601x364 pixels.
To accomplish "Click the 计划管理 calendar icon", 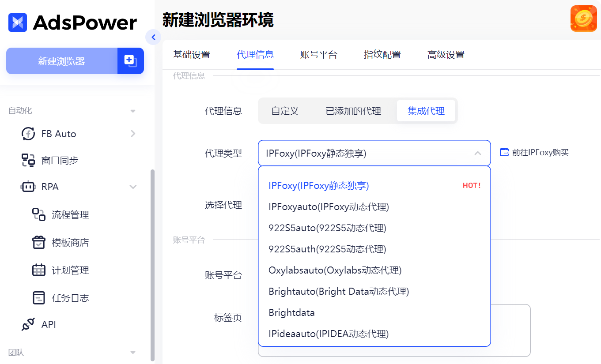I will [x=39, y=270].
